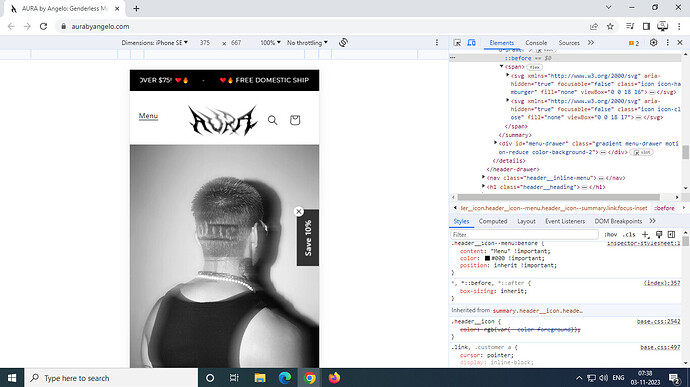Close the DevTools panel
This screenshot has width=690, height=387.
tap(680, 43)
